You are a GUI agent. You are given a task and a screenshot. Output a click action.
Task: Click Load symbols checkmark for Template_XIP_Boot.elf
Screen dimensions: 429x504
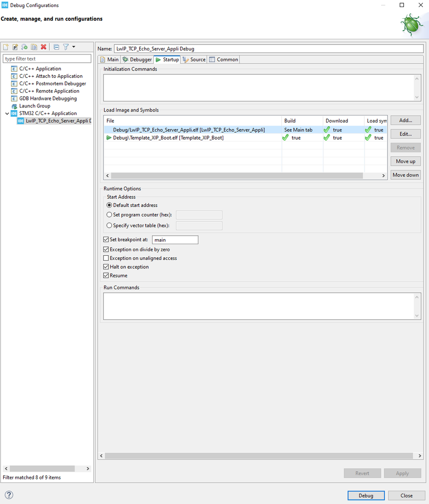pyautogui.click(x=369, y=138)
